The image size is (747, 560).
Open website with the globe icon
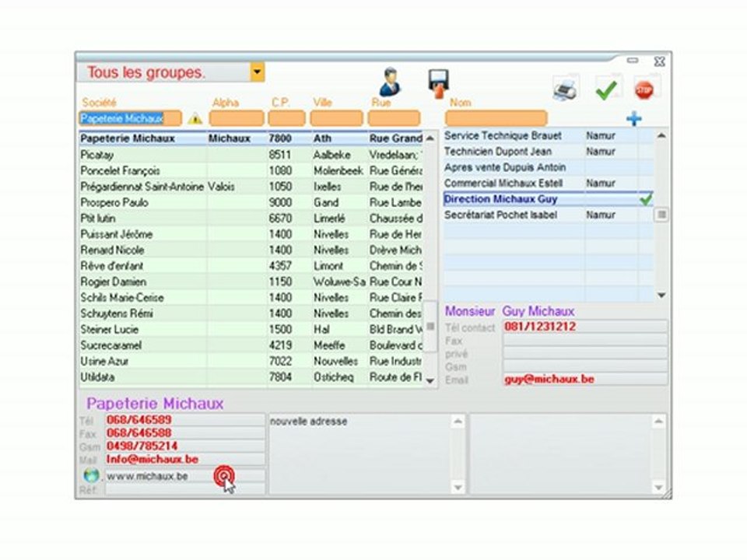tap(91, 474)
